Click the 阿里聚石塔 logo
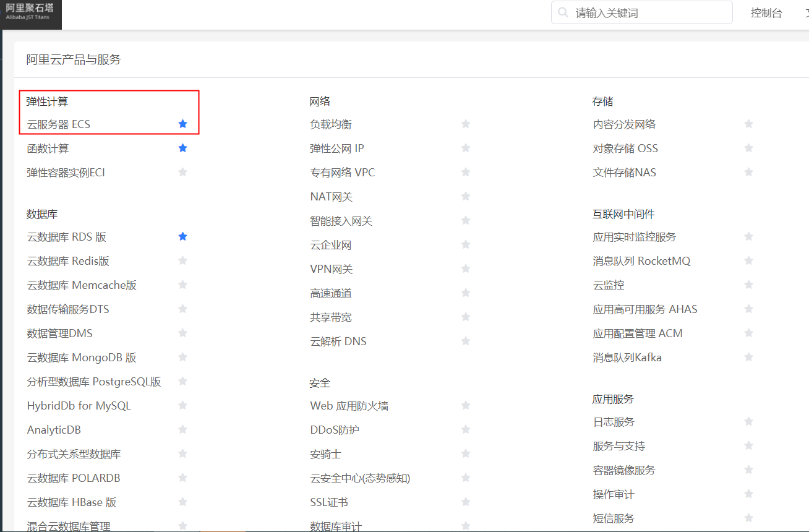 31,13
